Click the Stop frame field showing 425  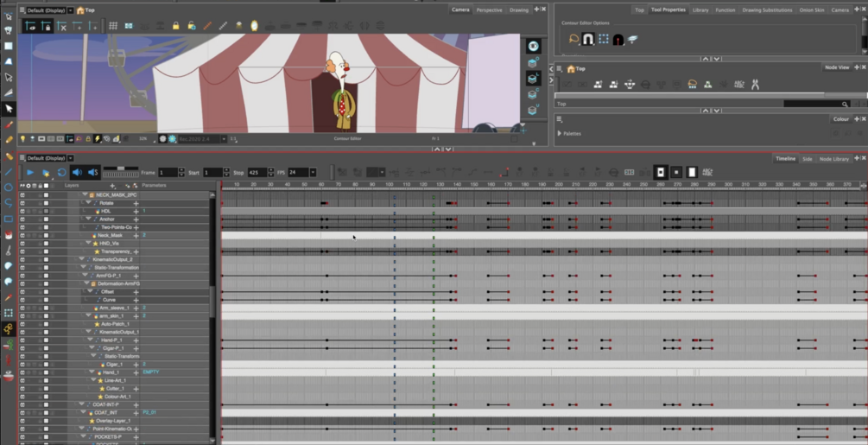(257, 173)
